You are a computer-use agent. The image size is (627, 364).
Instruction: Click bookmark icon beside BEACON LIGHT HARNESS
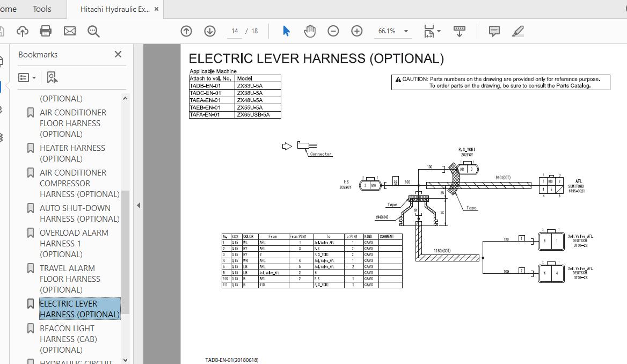[x=31, y=329]
